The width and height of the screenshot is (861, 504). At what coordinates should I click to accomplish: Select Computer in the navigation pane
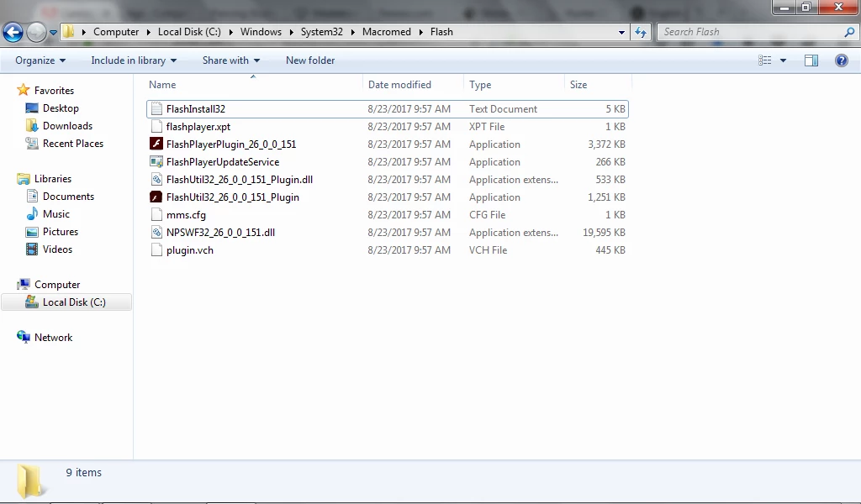57,284
